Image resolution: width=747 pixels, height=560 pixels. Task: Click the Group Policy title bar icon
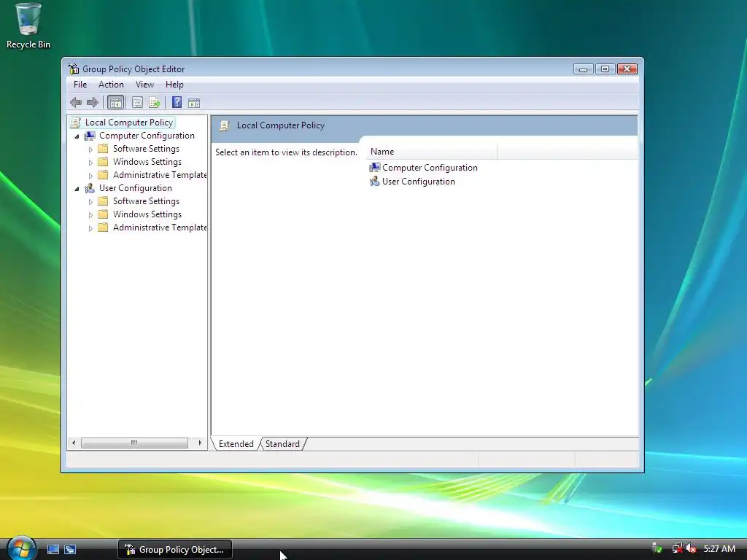coord(74,69)
